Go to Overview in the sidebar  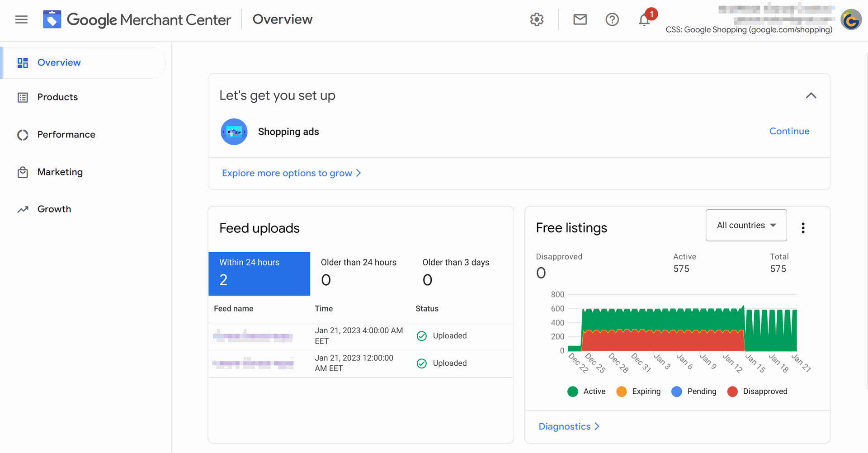coord(84,63)
